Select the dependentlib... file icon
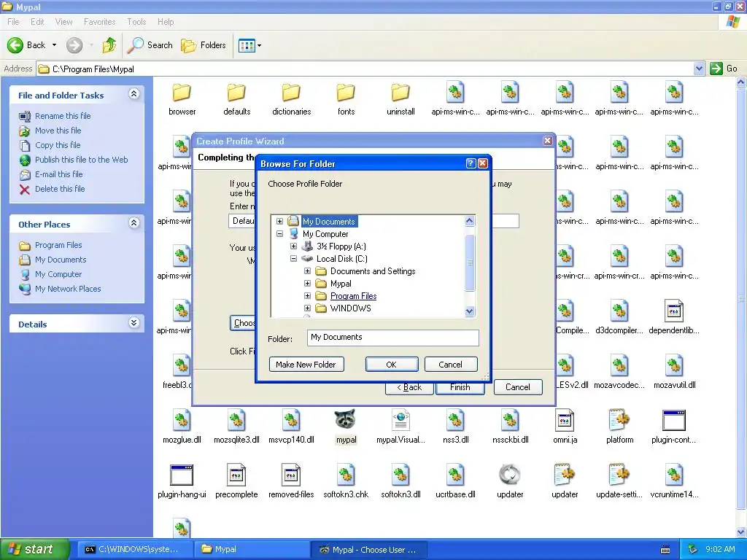Image resolution: width=747 pixels, height=560 pixels. pyautogui.click(x=674, y=311)
